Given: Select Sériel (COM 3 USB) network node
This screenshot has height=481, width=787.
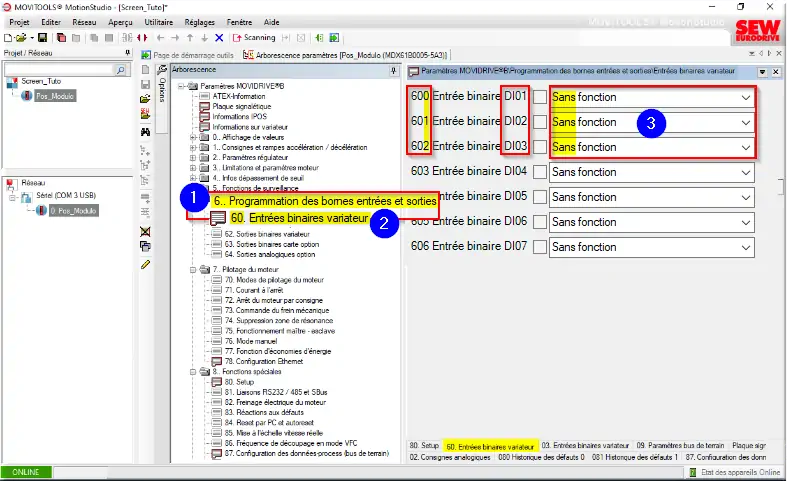Looking at the screenshot, I should click(x=65, y=195).
